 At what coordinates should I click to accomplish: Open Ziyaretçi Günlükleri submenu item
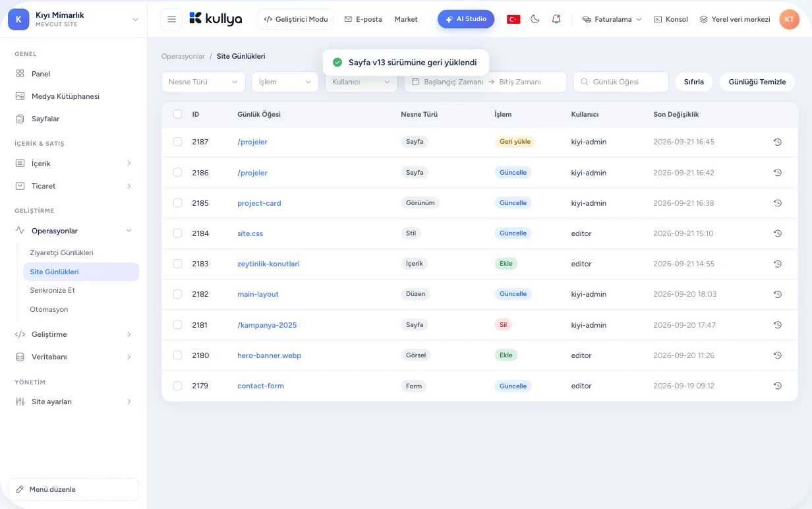[x=61, y=253]
